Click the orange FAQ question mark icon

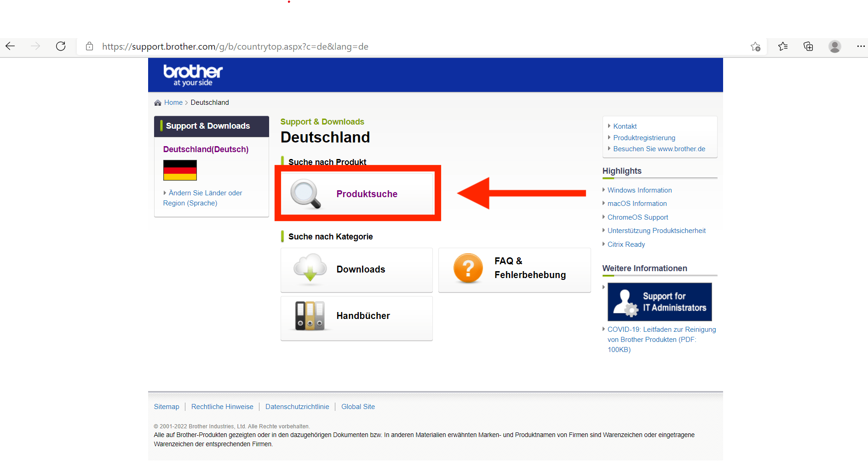point(468,268)
